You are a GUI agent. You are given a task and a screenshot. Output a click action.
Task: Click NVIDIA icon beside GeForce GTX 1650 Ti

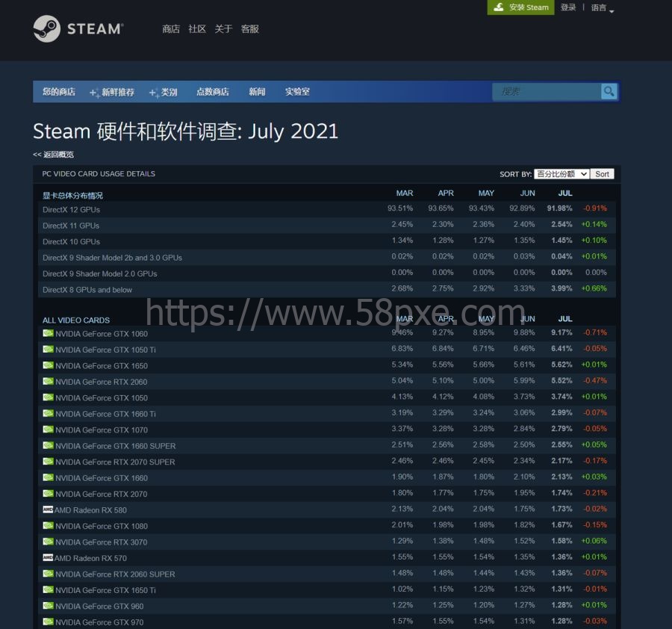[48, 589]
